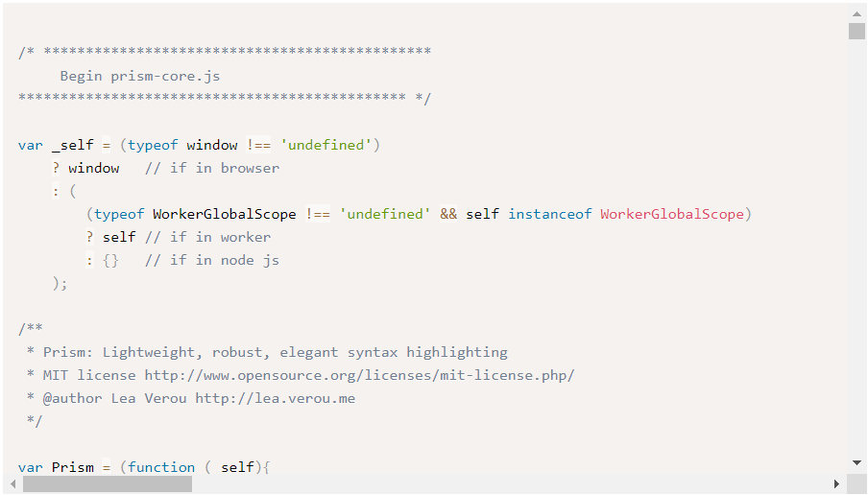
Task: Click the 'Begin prism-core.js' comment text
Action: (140, 76)
